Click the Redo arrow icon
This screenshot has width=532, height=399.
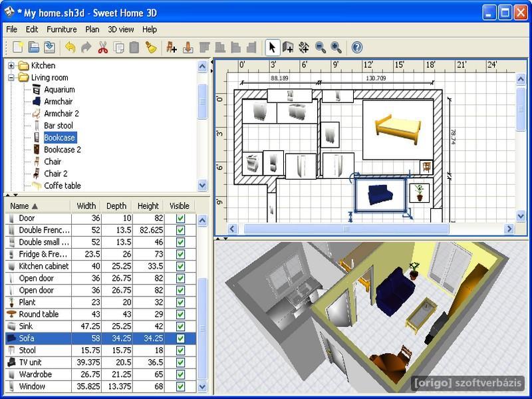[86, 47]
